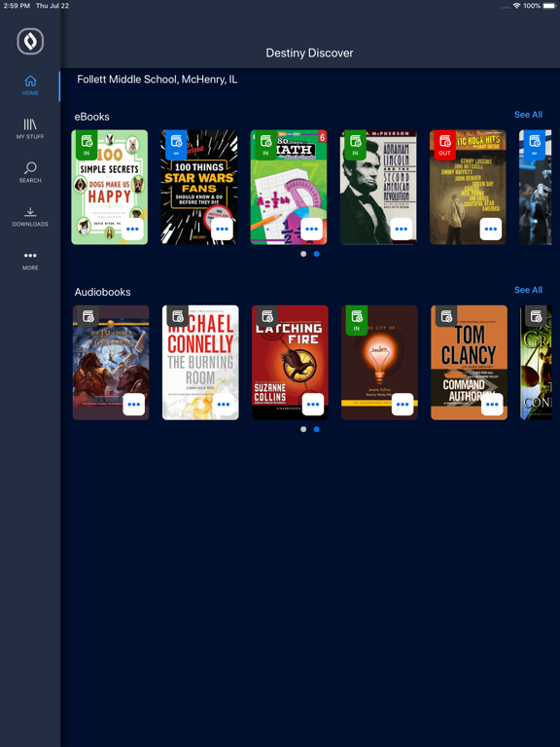Open Abraham Lincoln Second American Revolution cover
Viewport: 560px width, 747px height.
(x=378, y=187)
